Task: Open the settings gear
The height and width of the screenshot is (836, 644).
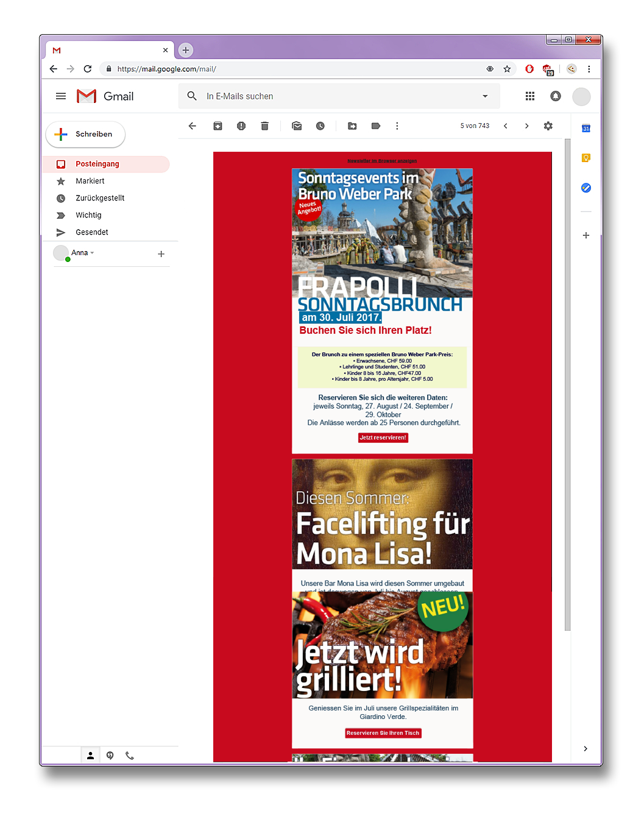Action: [548, 126]
